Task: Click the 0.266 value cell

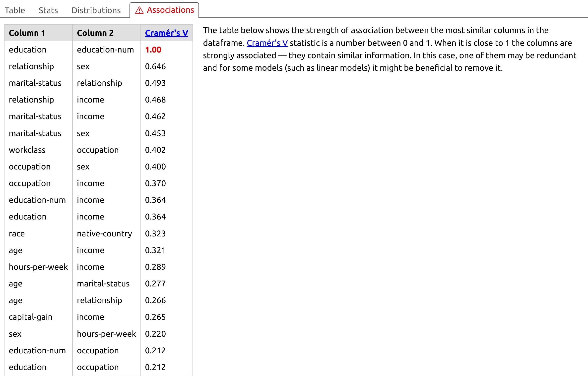Action: [155, 300]
